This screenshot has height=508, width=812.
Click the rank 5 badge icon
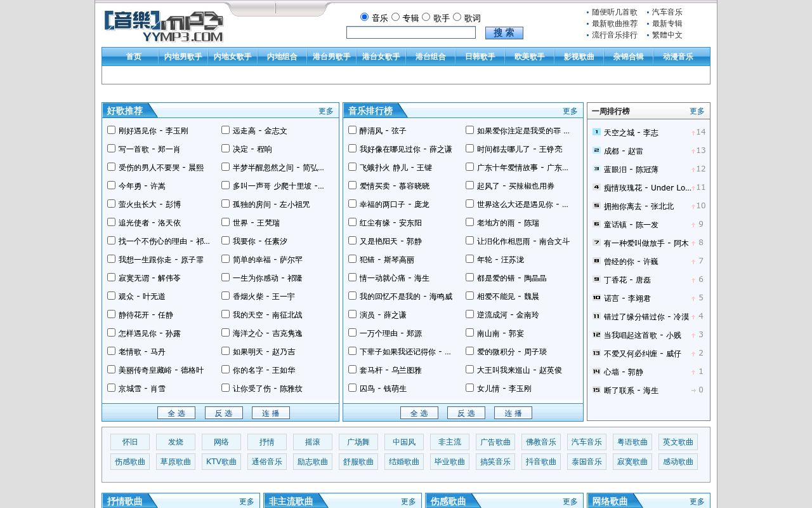(x=596, y=206)
